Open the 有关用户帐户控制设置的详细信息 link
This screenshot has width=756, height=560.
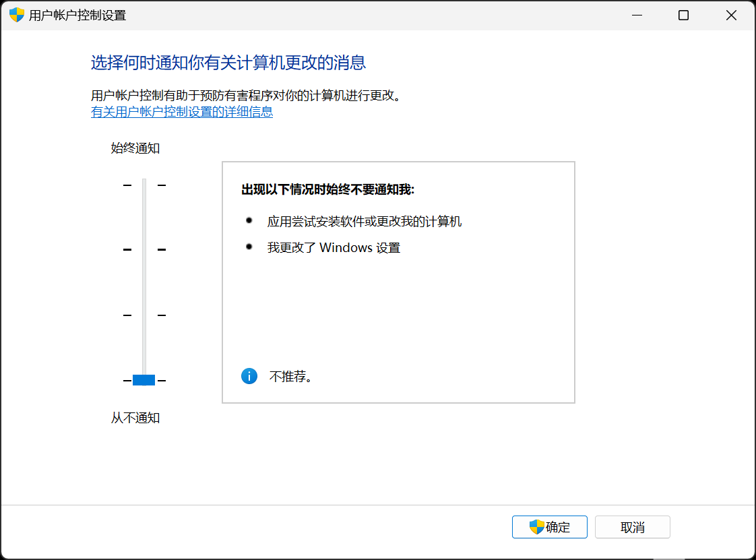(182, 112)
